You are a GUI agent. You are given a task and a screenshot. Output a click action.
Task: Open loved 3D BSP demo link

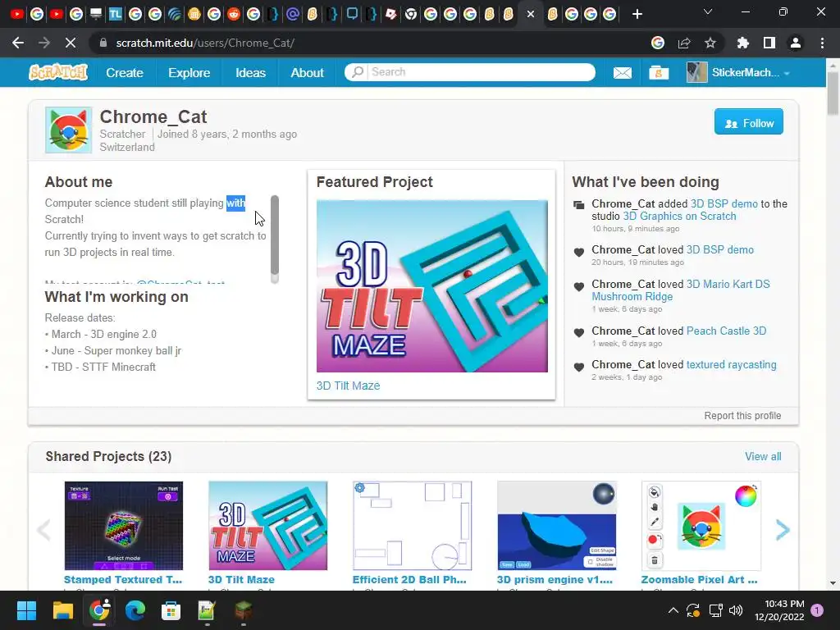tap(720, 249)
